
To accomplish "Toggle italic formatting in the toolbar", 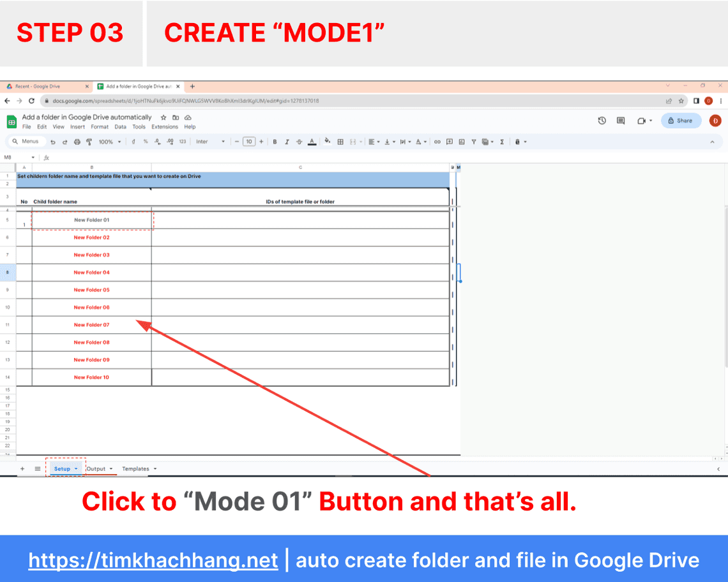I will 287,141.
